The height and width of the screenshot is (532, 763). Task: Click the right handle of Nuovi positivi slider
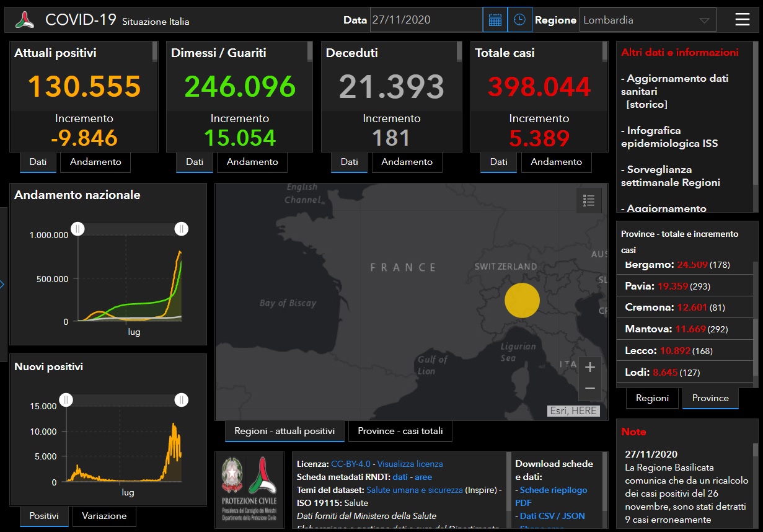(181, 400)
